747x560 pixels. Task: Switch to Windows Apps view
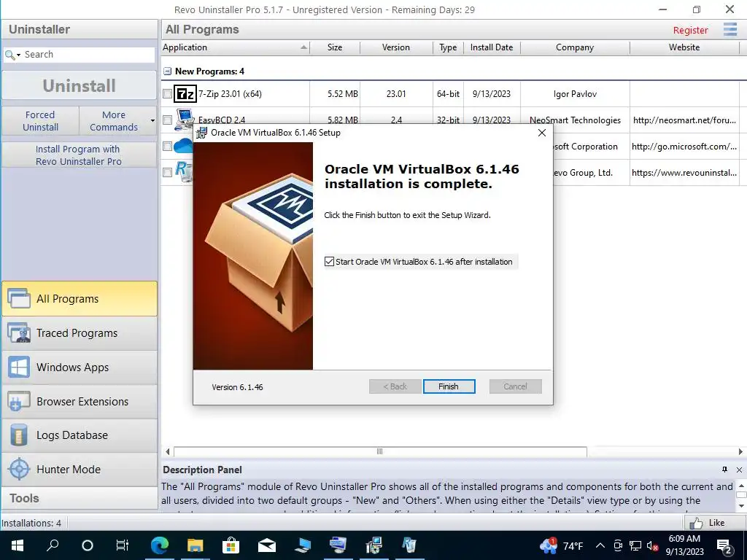(80, 367)
